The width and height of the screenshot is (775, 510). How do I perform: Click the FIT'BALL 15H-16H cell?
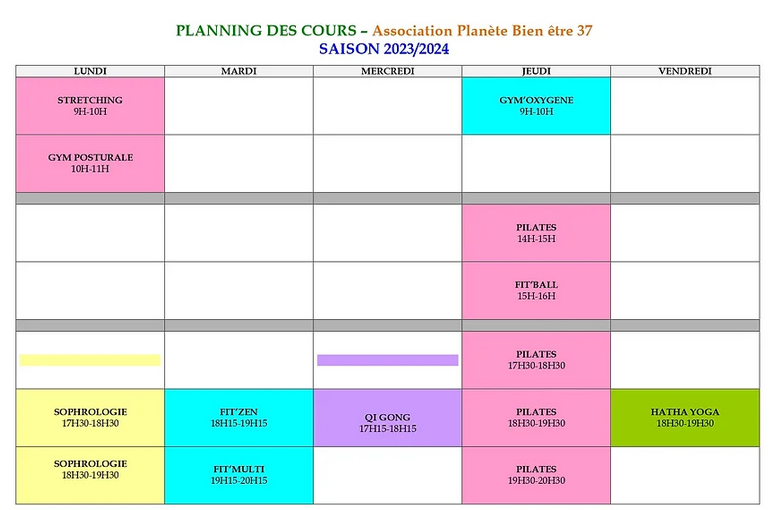pos(536,291)
